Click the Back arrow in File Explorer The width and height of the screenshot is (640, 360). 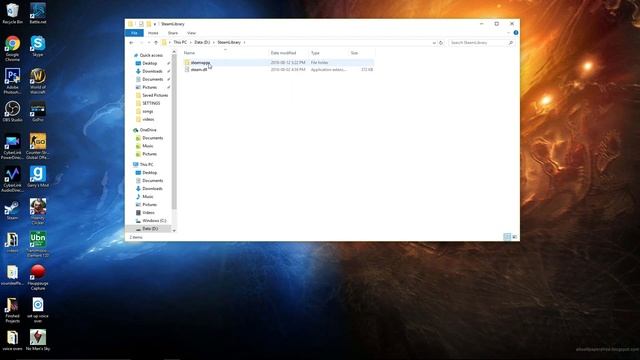tap(131, 42)
